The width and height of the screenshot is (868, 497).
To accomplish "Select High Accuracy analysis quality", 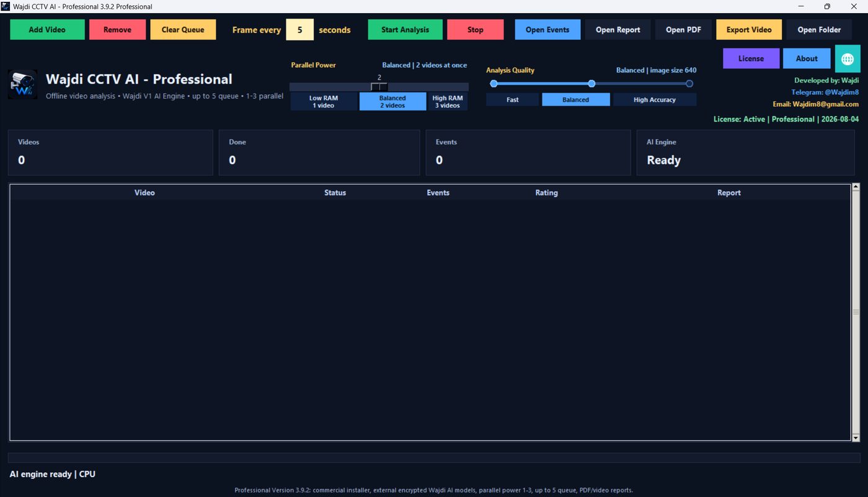I will coord(655,99).
